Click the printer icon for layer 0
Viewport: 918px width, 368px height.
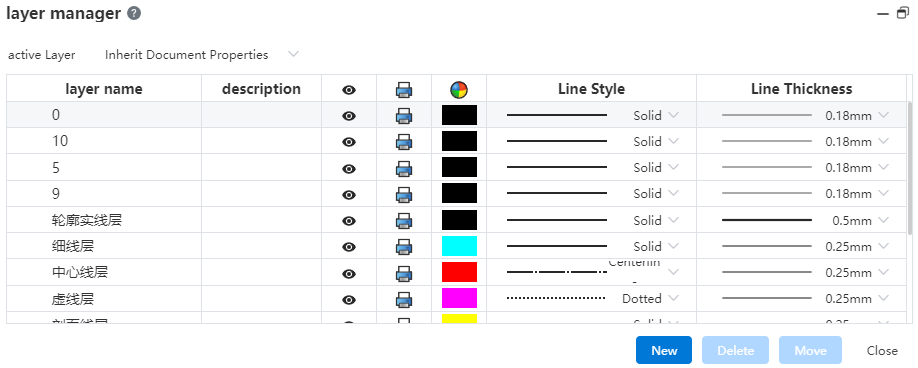click(404, 116)
